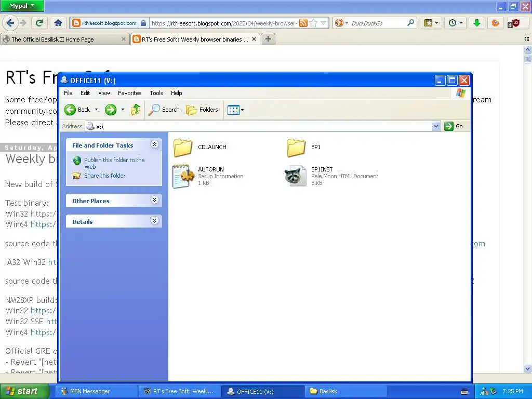Select the AUTORUN setup information file

pyautogui.click(x=208, y=176)
